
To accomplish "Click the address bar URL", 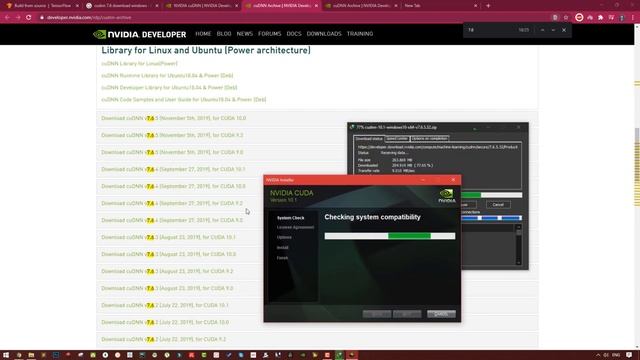I will point(89,18).
